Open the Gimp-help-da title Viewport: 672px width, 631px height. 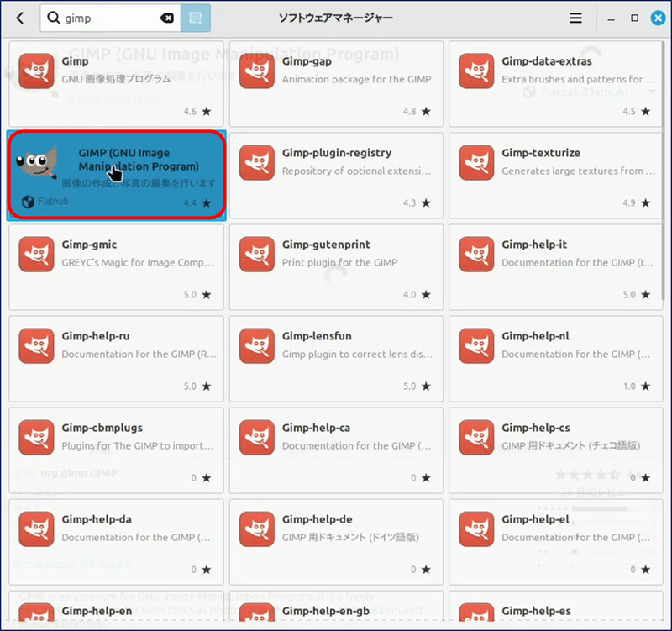tap(97, 519)
